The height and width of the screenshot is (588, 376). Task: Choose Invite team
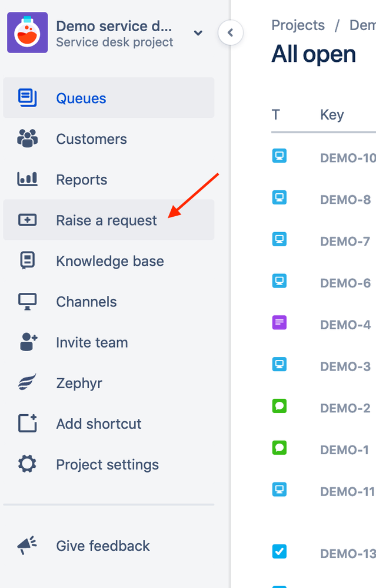point(109,342)
